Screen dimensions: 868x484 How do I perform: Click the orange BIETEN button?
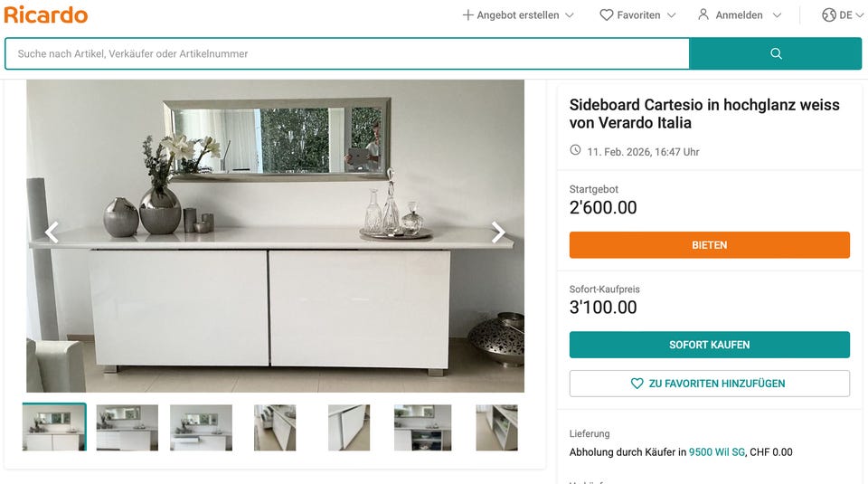tap(709, 245)
